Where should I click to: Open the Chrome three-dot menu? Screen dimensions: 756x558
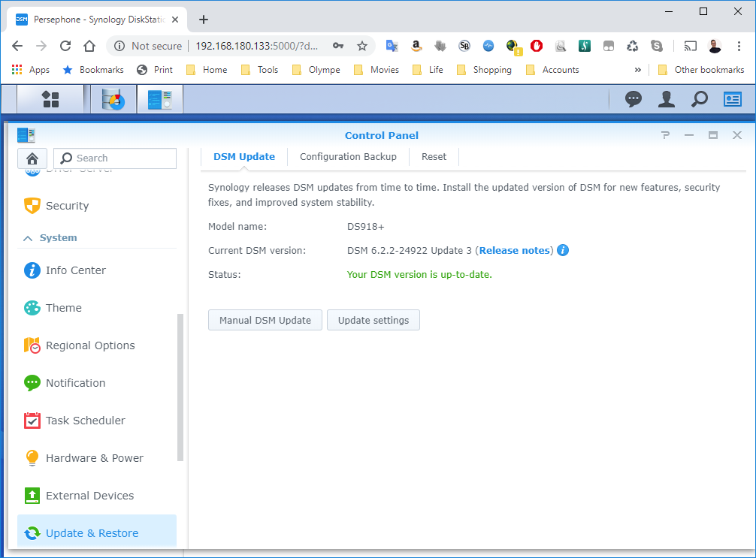pyautogui.click(x=739, y=47)
